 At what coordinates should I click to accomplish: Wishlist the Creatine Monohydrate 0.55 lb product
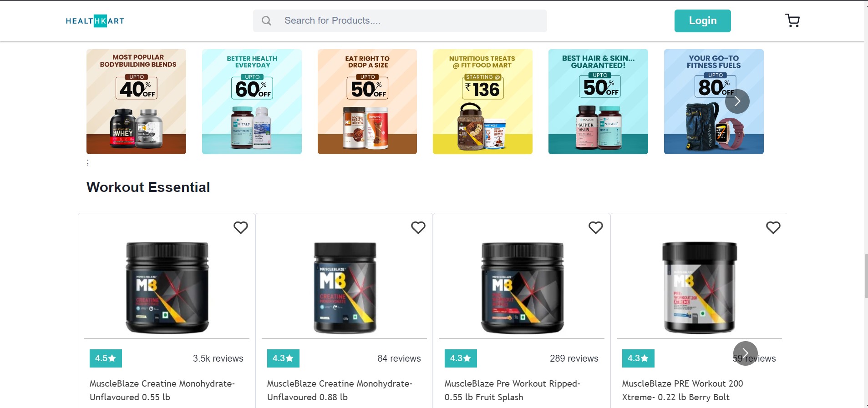241,227
